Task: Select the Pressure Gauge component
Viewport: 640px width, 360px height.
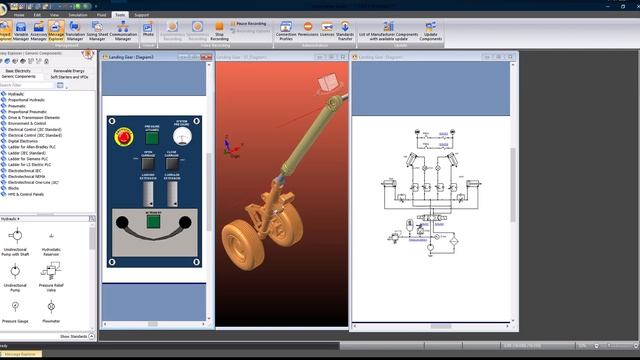Action: 15,312
